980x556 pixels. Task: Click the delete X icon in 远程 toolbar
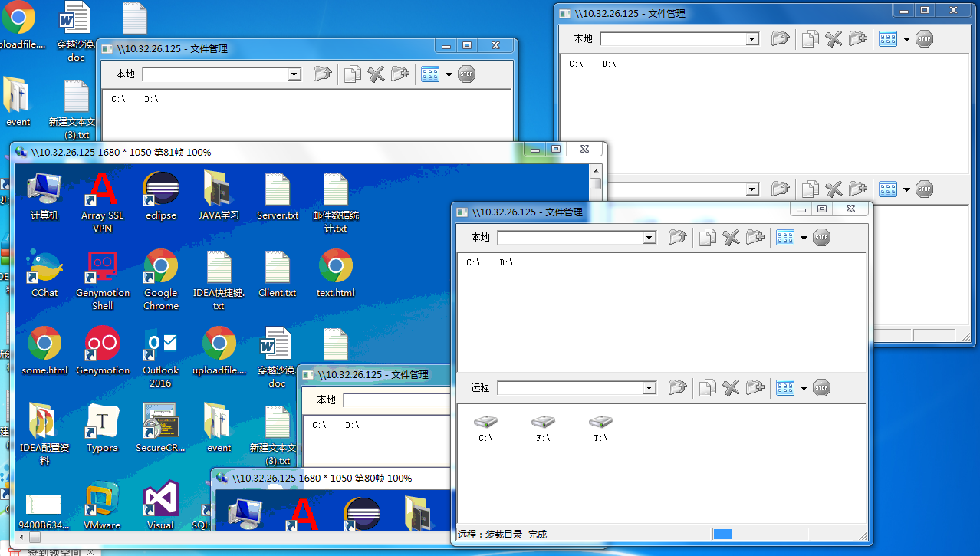coord(731,388)
